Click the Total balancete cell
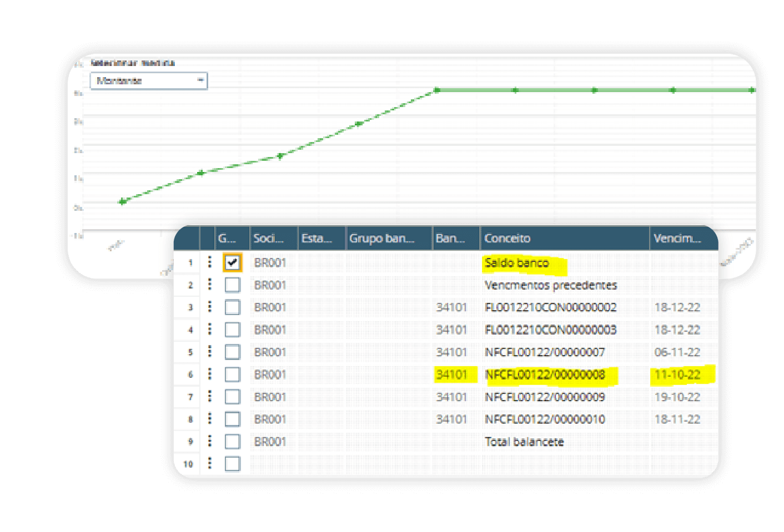The image size is (784, 532). pos(524,442)
